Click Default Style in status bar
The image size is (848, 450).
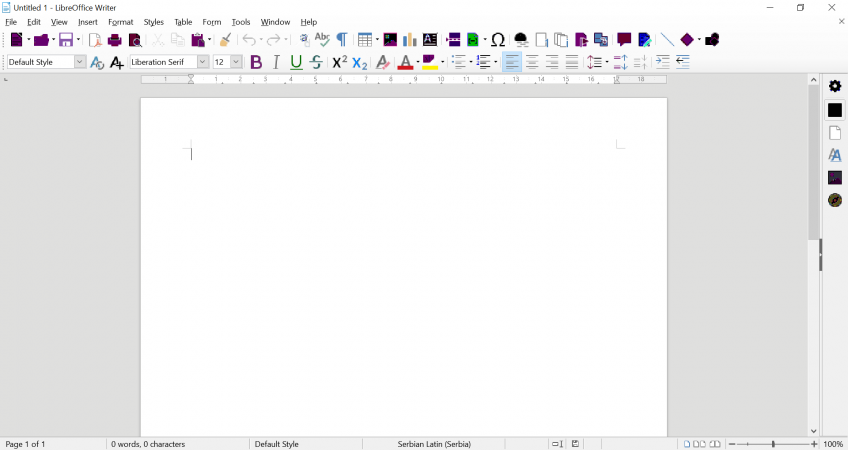pos(276,444)
